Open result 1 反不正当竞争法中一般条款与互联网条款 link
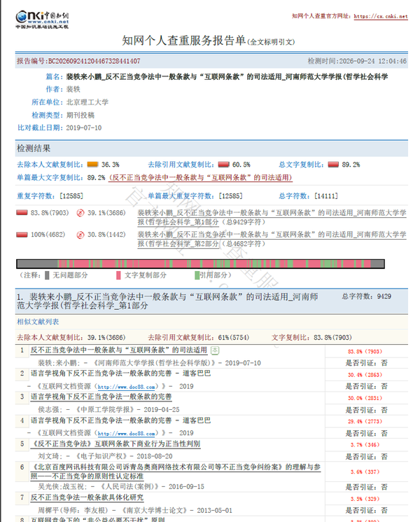420x522 pixels. 119,350
